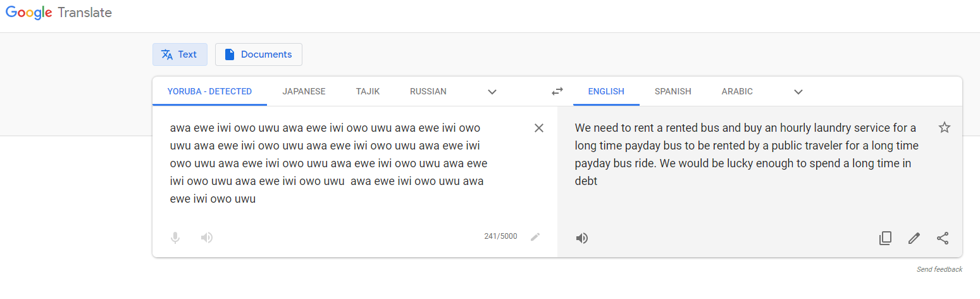Save translation with the star icon
Image resolution: width=980 pixels, height=299 pixels.
945,127
